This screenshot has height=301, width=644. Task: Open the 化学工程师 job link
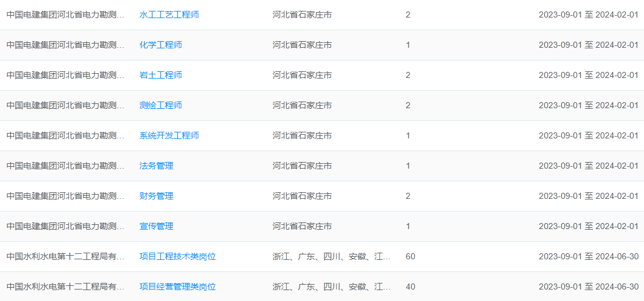[x=160, y=45]
